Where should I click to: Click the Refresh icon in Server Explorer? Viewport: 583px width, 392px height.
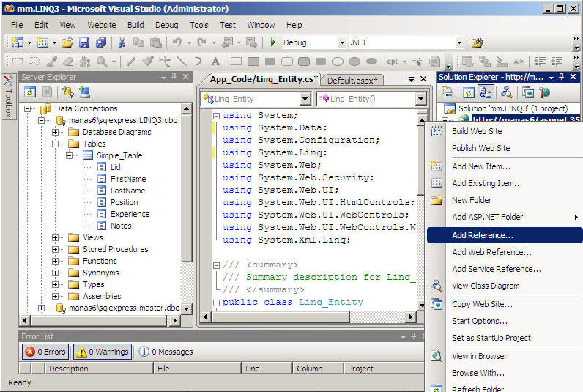pos(30,92)
